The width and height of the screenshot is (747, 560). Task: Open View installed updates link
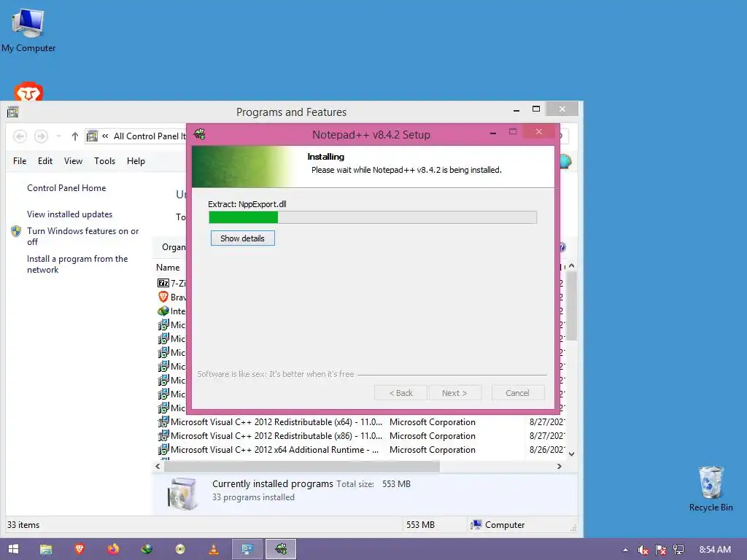point(69,214)
